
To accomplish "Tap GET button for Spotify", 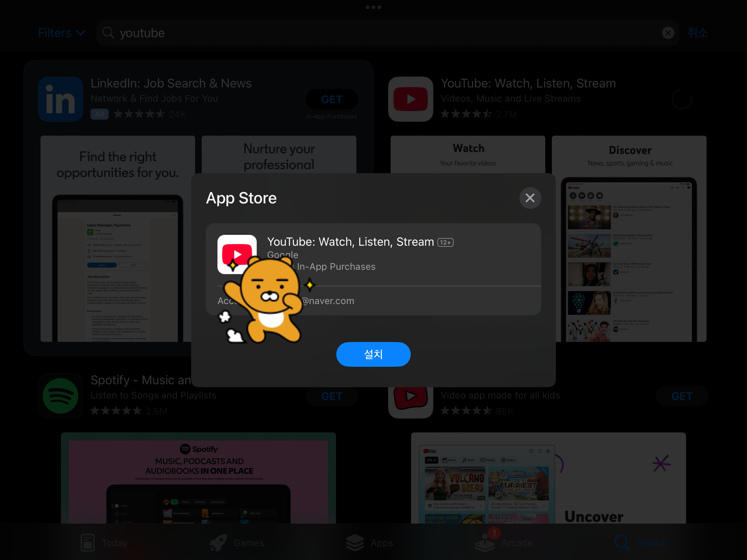I will point(332,396).
